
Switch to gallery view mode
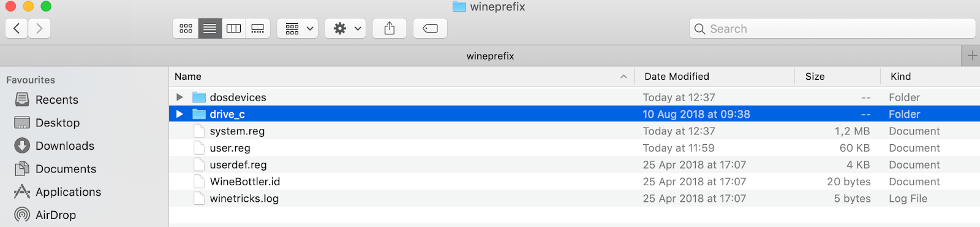pos(258,28)
